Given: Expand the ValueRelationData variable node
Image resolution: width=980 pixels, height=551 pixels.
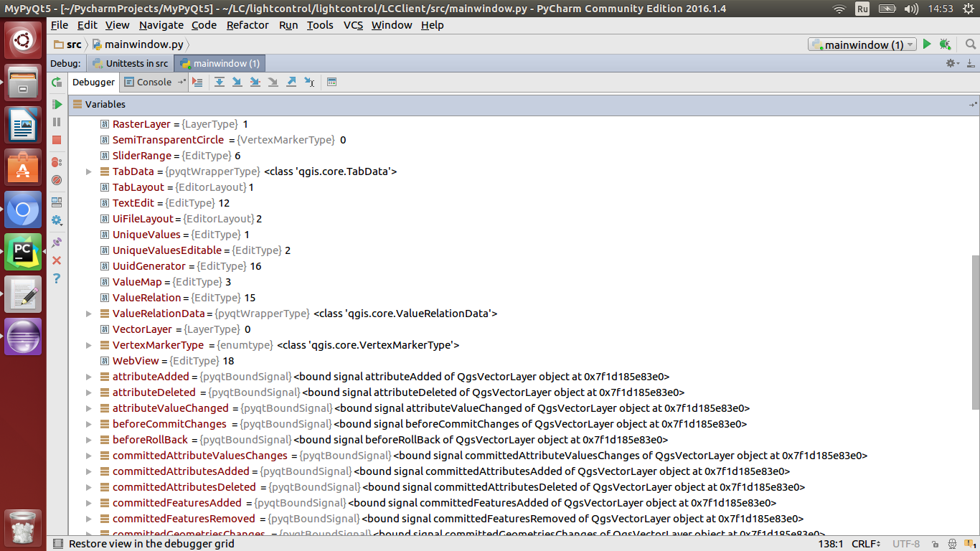Looking at the screenshot, I should pyautogui.click(x=89, y=314).
